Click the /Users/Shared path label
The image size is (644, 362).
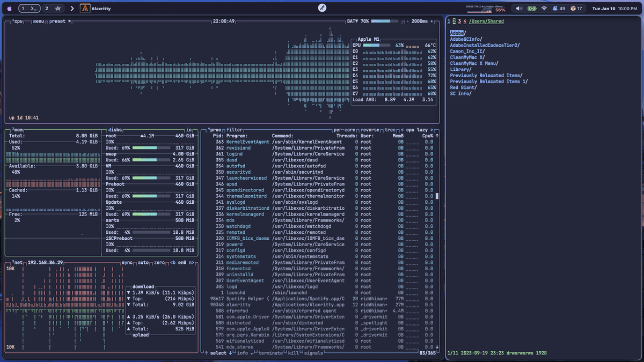point(486,21)
